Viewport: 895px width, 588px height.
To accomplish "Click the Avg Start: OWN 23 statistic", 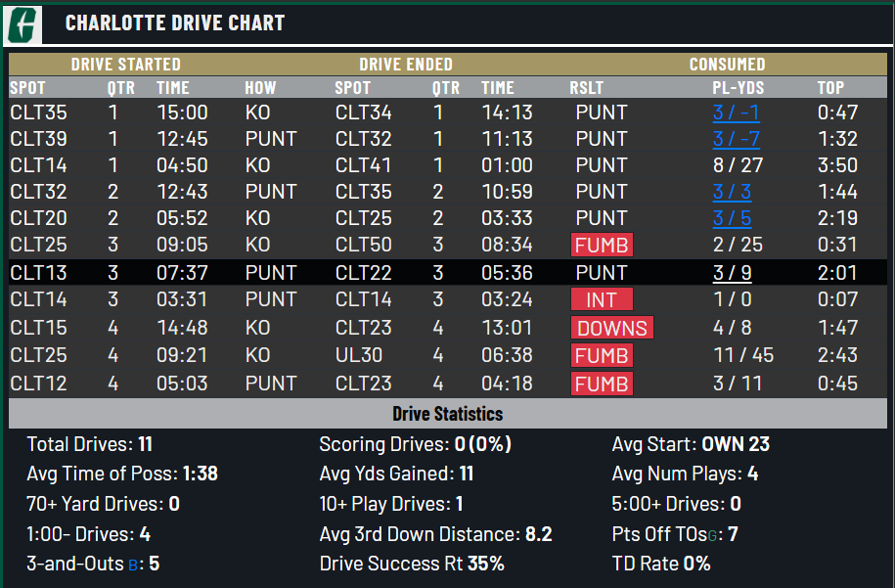I will [x=691, y=444].
